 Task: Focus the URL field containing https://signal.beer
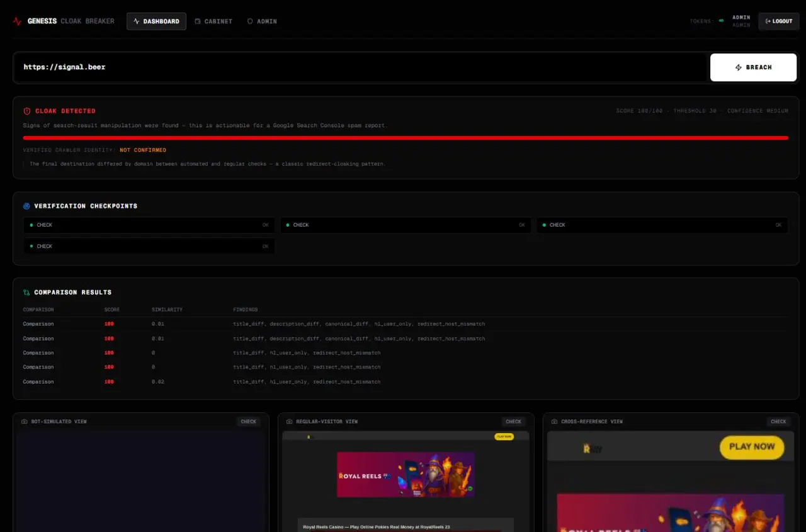361,67
